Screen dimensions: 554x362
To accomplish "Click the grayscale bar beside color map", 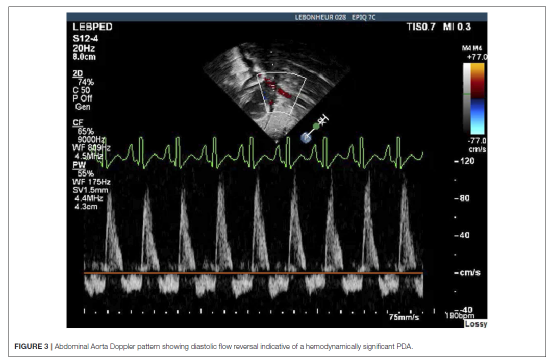I will pyautogui.click(x=467, y=99).
